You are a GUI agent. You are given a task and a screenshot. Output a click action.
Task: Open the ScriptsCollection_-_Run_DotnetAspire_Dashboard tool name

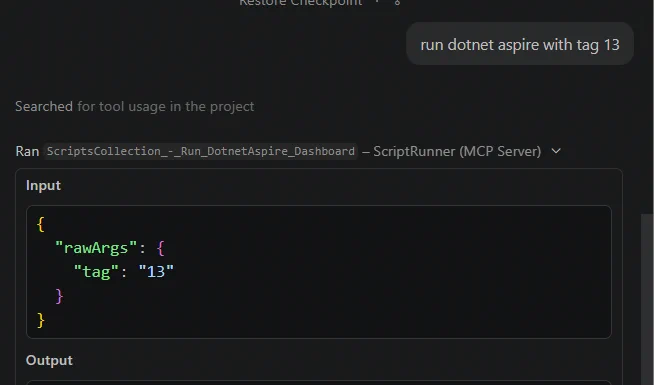[201, 151]
